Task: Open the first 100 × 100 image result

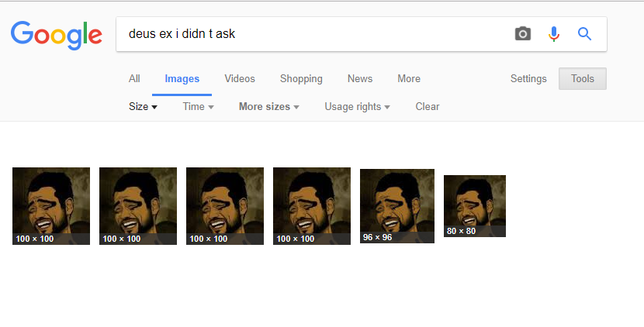Action: 51,206
